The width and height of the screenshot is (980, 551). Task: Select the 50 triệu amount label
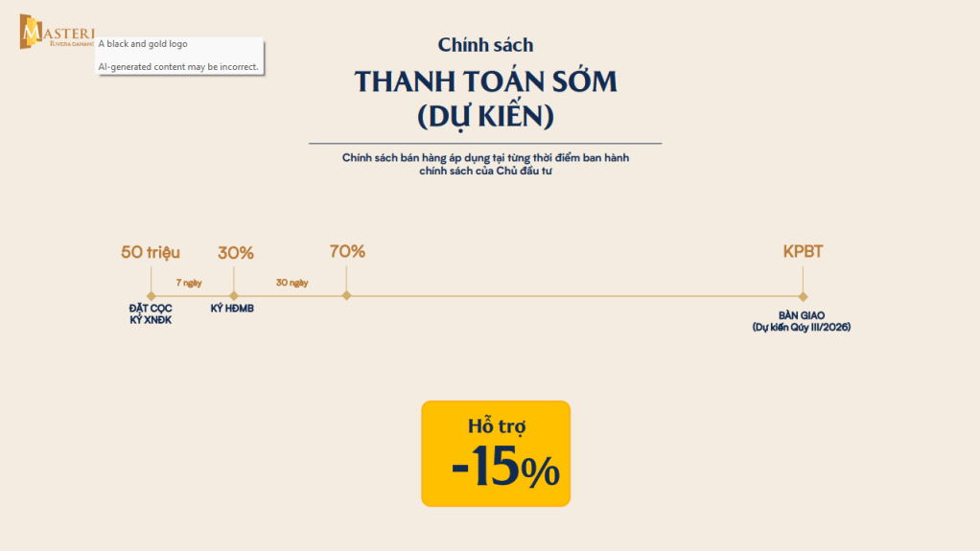pos(151,253)
